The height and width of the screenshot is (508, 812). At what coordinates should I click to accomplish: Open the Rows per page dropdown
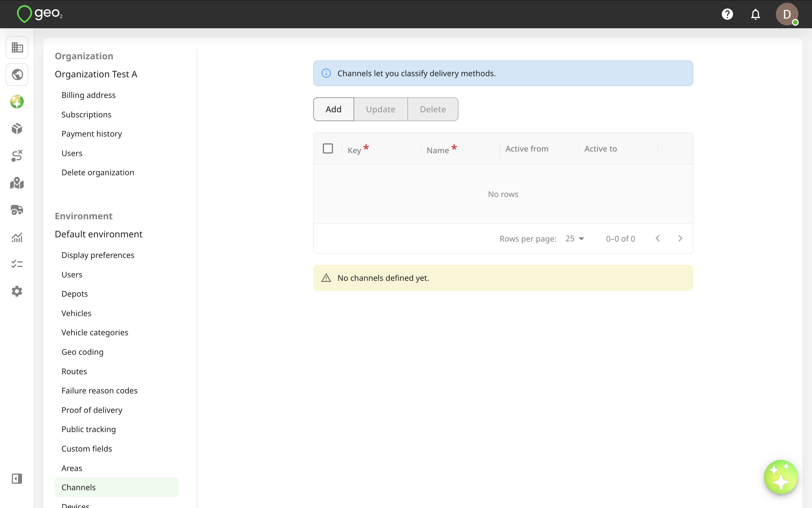point(575,238)
